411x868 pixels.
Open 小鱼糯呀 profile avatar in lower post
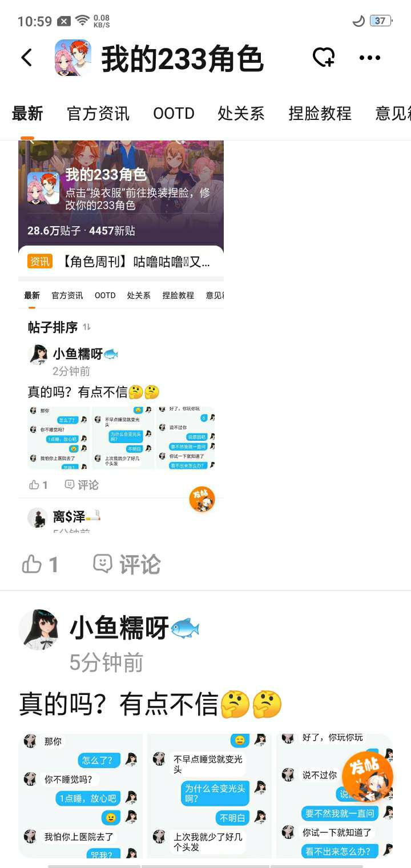39,629
